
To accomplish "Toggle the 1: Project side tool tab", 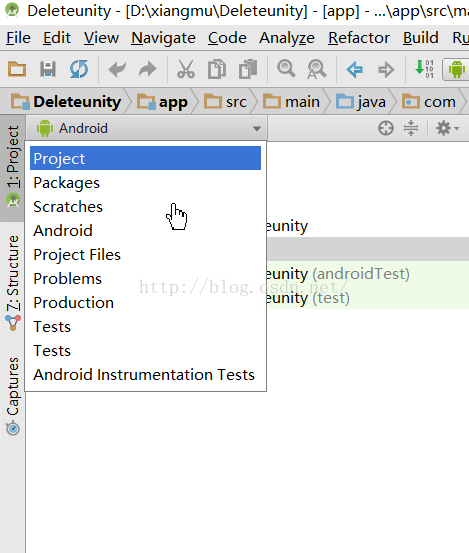I will 13,167.
